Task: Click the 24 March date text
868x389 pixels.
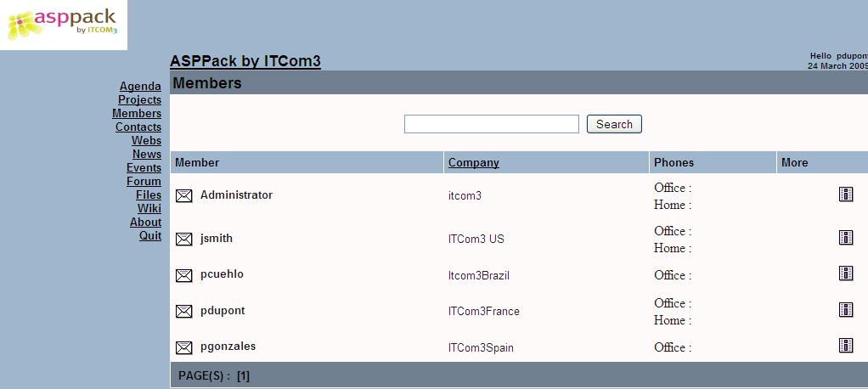Action: (837, 66)
